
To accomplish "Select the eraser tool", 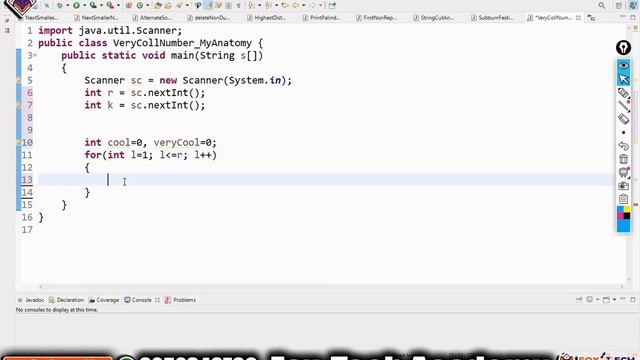I will pos(623,119).
